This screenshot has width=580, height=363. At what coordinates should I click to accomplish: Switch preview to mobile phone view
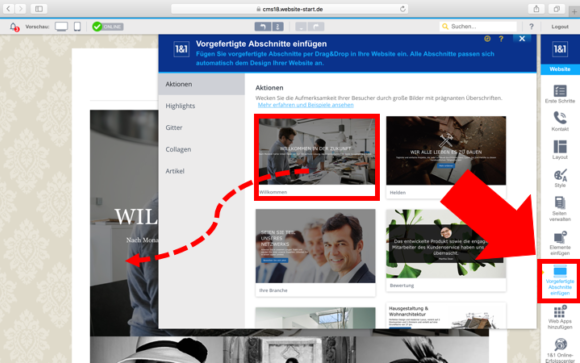tap(77, 27)
